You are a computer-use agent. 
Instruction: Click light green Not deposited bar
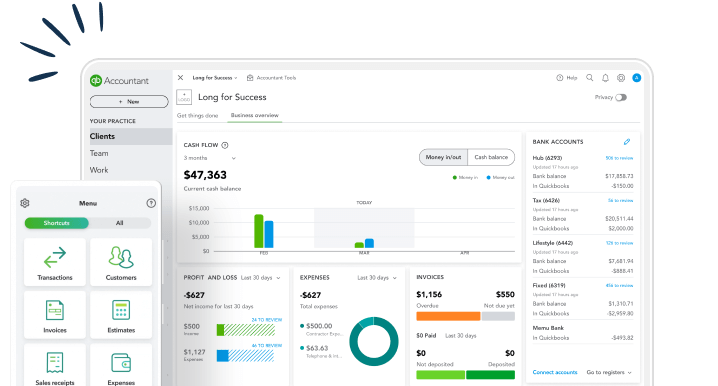click(x=441, y=375)
